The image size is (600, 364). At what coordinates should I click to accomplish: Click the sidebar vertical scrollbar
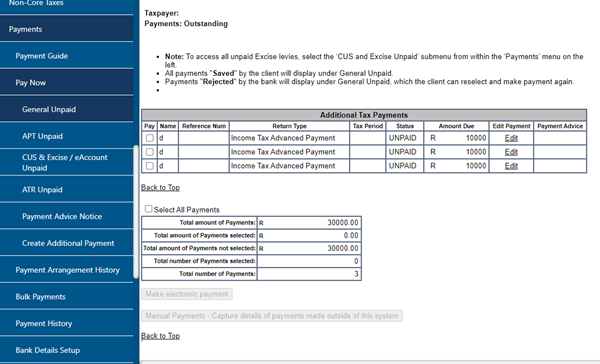tap(136, 212)
